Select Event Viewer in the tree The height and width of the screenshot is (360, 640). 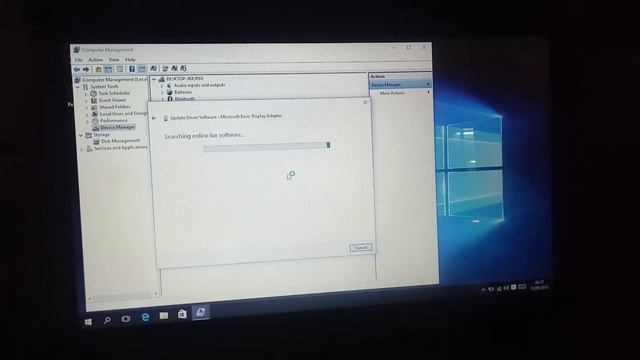(x=112, y=100)
